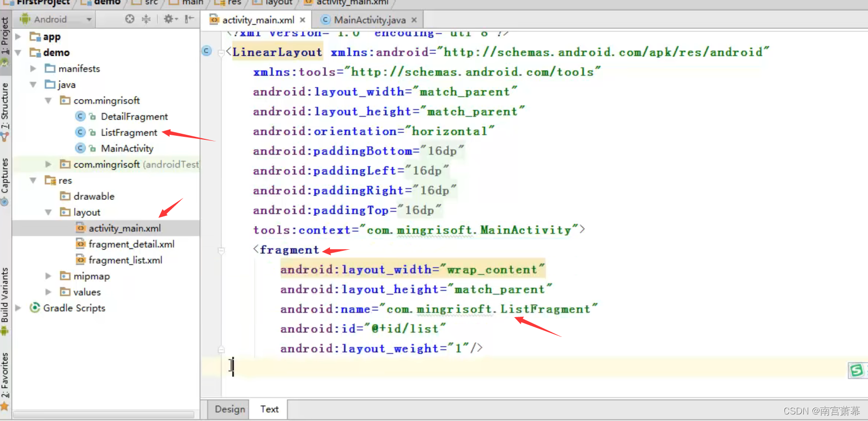The height and width of the screenshot is (421, 868).
Task: Click the layout breadcrumb in navigation bar
Action: pyautogui.click(x=279, y=3)
